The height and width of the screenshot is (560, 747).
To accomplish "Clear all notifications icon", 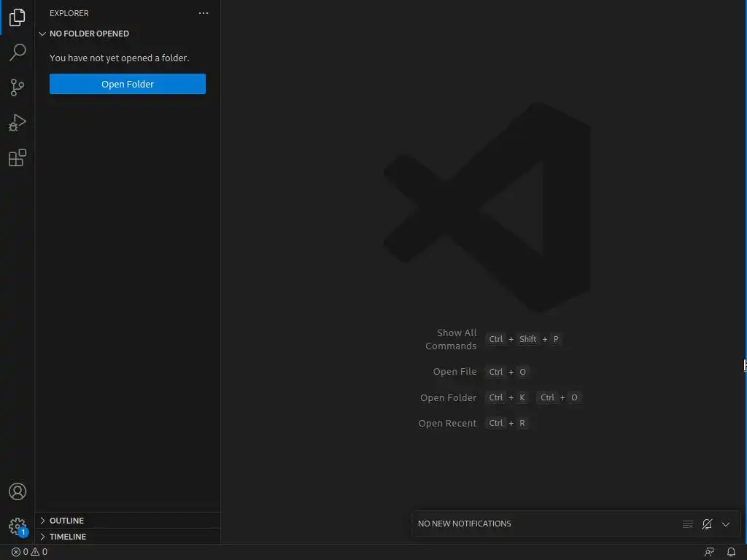I will coord(688,524).
